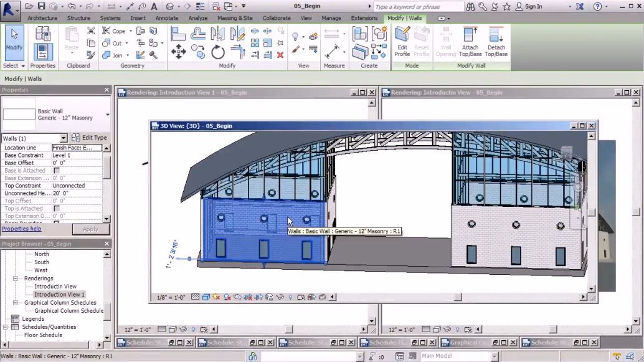The width and height of the screenshot is (644, 362).
Task: Select the Rotate tool in Modify panel
Action: point(217,52)
